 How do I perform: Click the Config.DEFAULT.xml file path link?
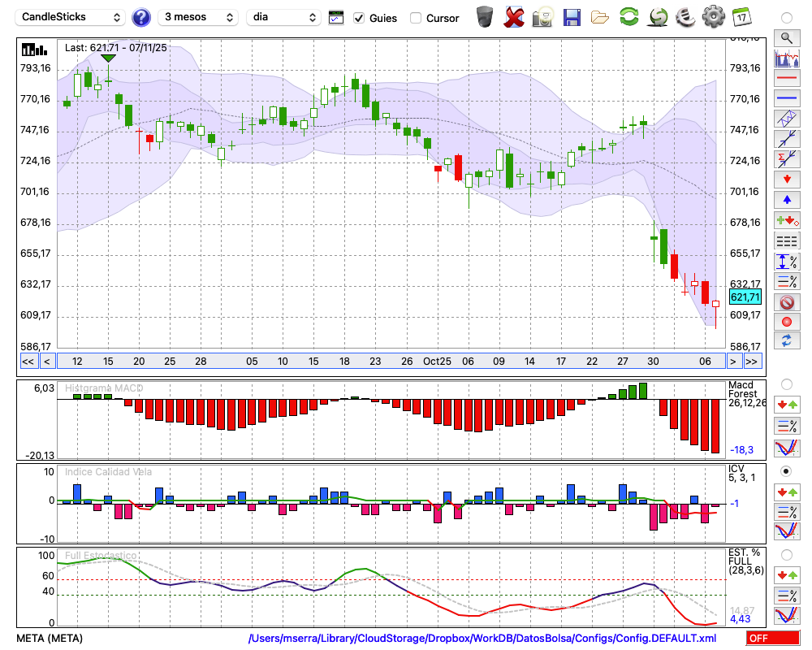point(482,639)
